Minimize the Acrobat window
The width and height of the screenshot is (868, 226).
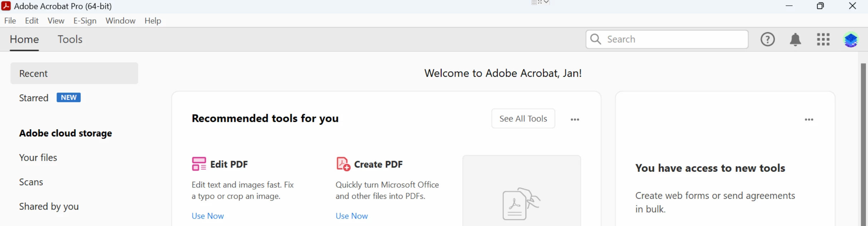789,6
